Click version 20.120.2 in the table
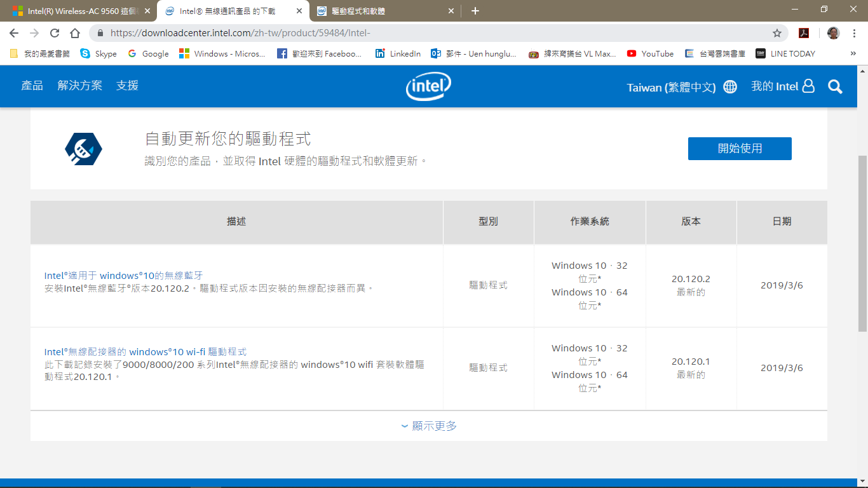 691,279
